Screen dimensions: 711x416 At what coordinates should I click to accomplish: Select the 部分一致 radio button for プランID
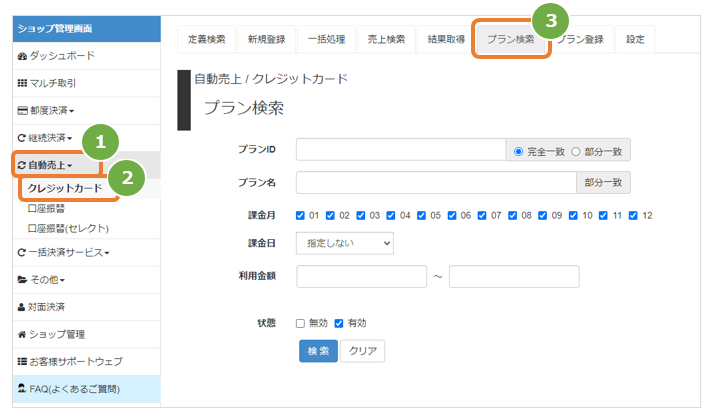point(575,152)
